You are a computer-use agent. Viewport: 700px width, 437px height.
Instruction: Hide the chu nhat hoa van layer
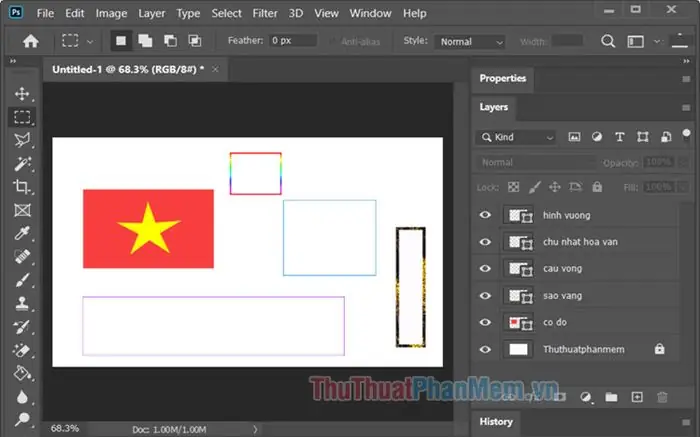click(x=485, y=242)
